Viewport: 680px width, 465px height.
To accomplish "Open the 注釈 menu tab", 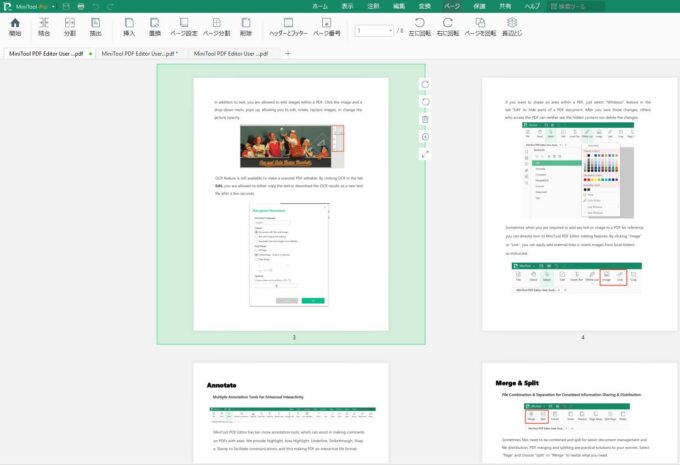I will pyautogui.click(x=373, y=6).
